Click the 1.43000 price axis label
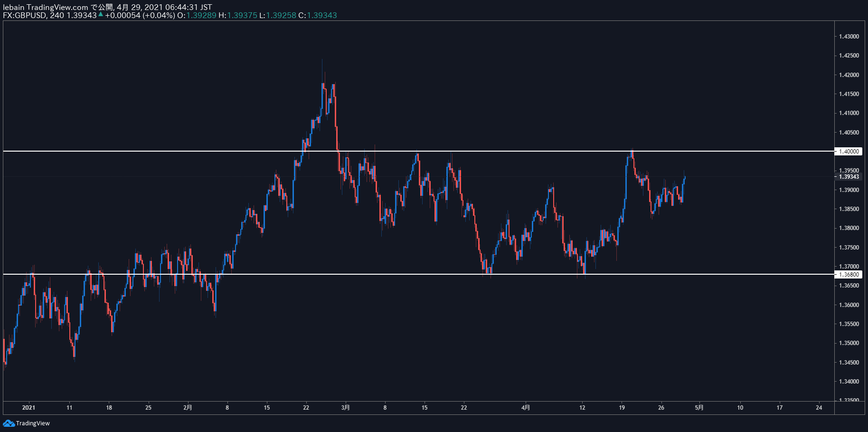Screen dimensions: 868x432 [849, 37]
